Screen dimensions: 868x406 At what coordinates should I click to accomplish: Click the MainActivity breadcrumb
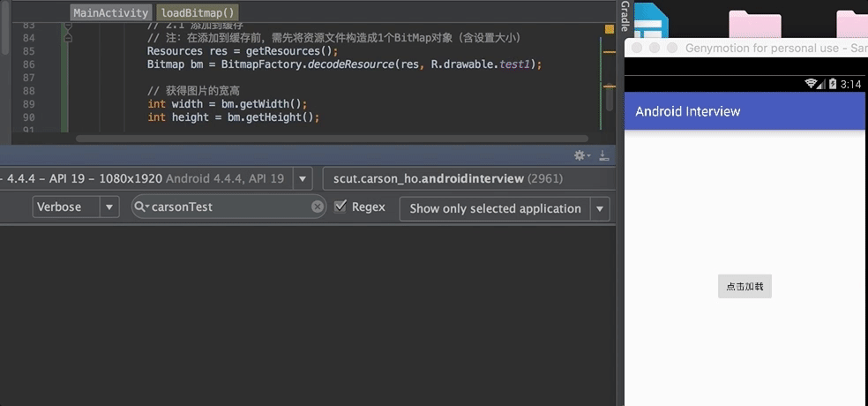(x=111, y=12)
